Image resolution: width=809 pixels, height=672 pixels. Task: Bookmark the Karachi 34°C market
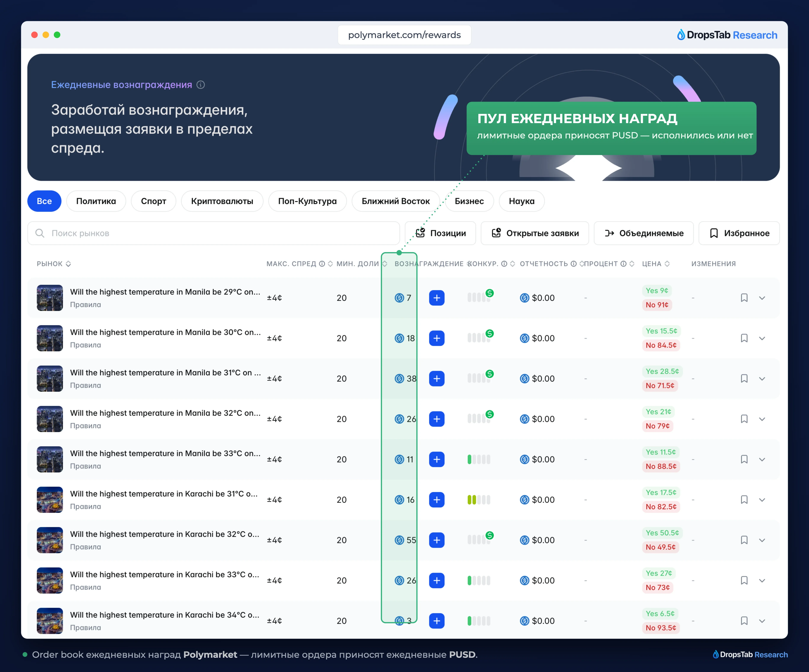point(744,621)
